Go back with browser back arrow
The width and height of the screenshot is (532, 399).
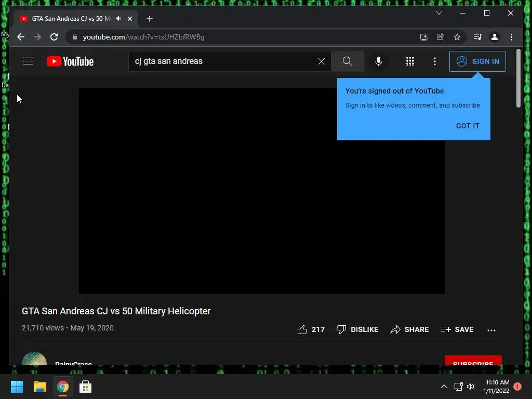coord(21,37)
